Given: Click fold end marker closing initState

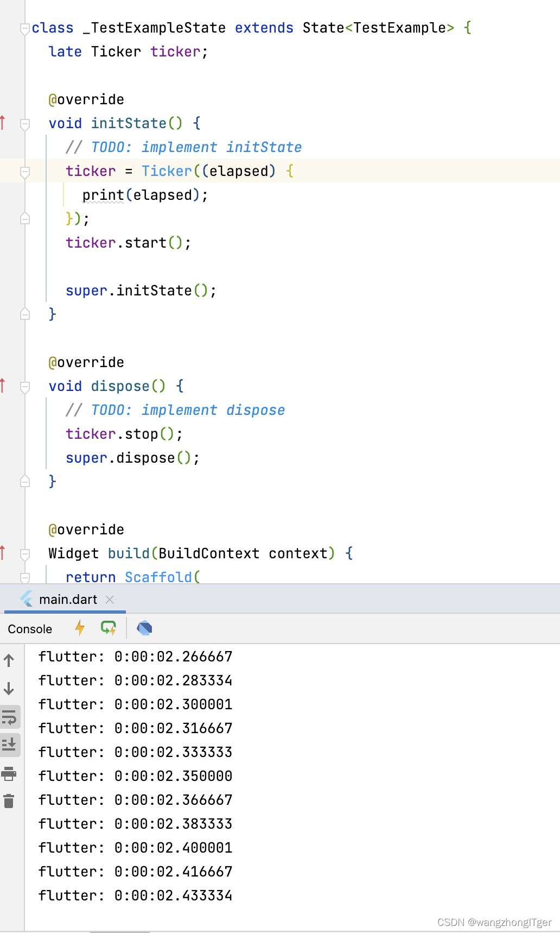Looking at the screenshot, I should 24,314.
